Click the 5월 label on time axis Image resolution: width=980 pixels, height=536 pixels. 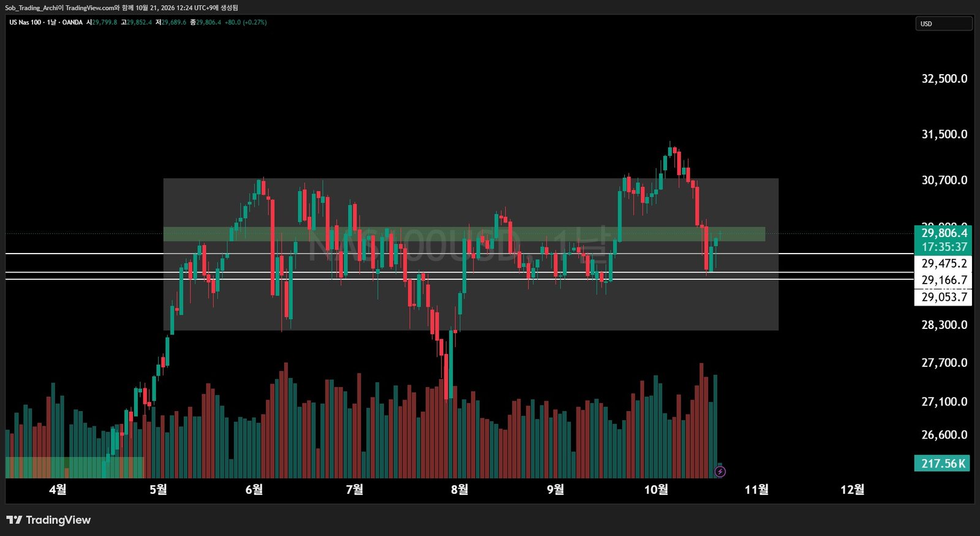(158, 489)
